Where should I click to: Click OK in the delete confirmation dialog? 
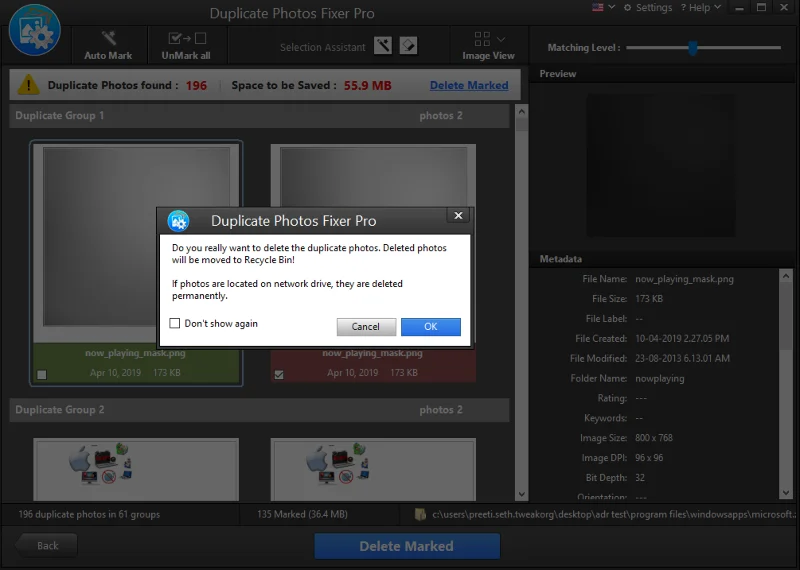pyautogui.click(x=431, y=327)
